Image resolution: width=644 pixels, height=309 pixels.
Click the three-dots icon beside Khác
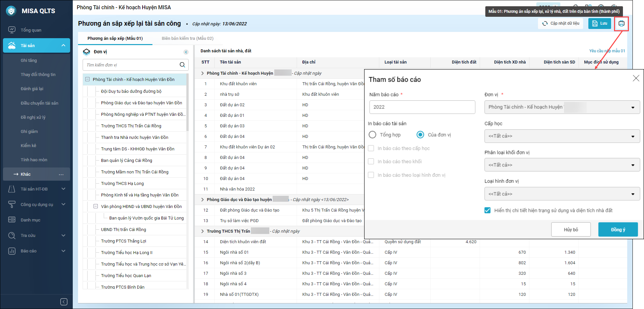click(61, 174)
